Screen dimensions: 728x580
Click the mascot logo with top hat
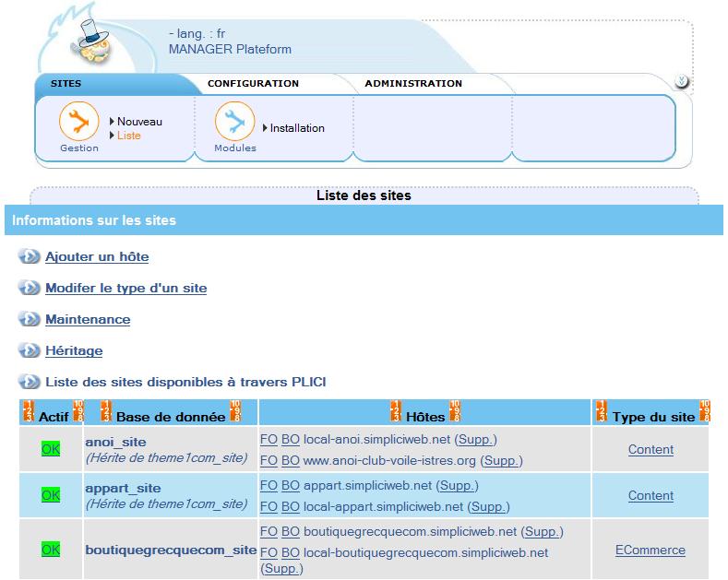point(93,41)
